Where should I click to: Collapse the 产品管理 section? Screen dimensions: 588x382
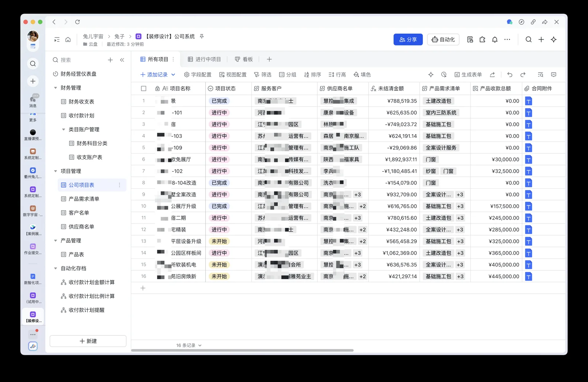click(55, 241)
